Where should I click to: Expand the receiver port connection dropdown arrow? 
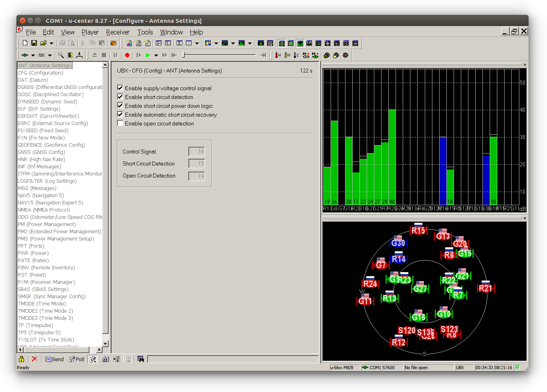[x=33, y=55]
